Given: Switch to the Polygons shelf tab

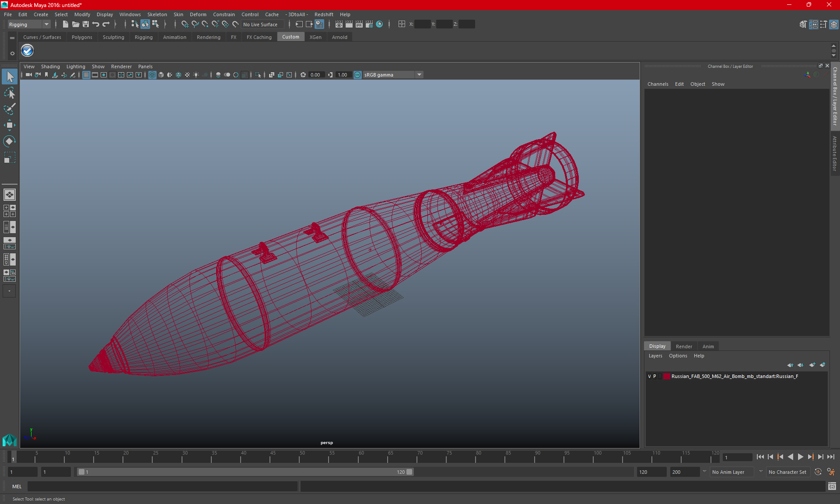Looking at the screenshot, I should coord(82,37).
